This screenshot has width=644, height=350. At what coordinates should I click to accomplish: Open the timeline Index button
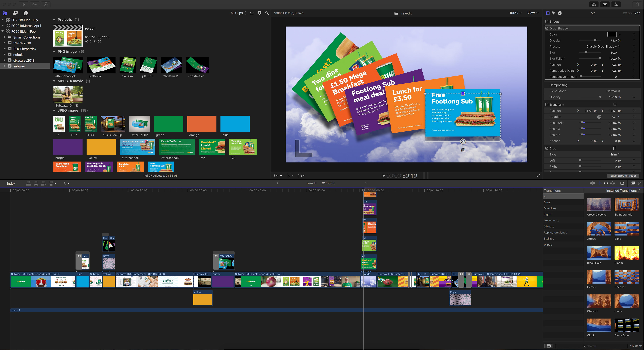tap(11, 183)
